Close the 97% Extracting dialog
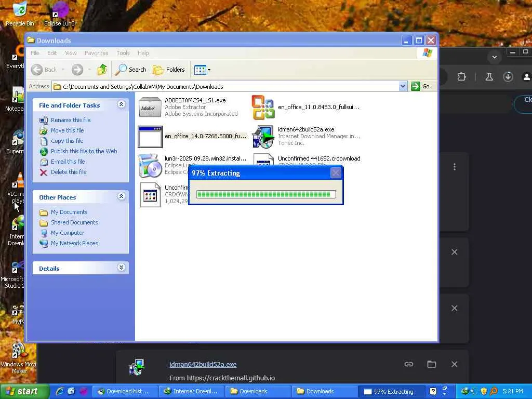The image size is (532, 399). pos(336,173)
